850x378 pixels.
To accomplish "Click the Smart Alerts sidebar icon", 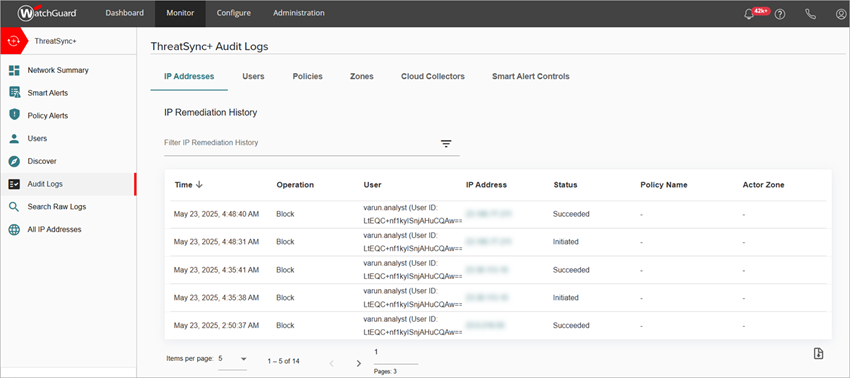I will tap(15, 93).
